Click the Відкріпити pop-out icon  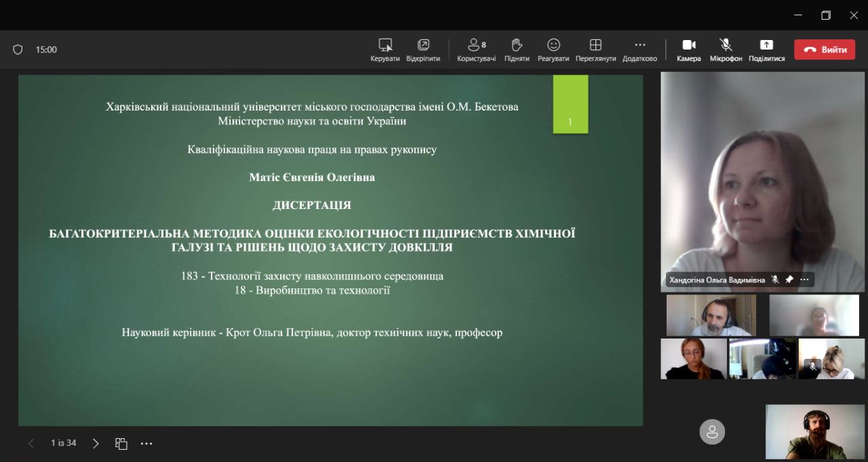(x=423, y=45)
